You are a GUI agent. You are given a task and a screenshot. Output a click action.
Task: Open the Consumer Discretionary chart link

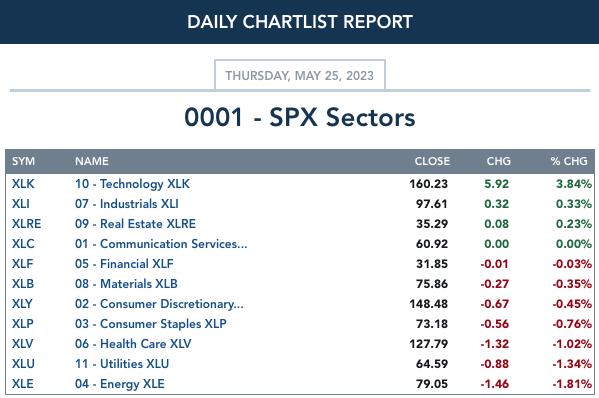[x=159, y=304]
